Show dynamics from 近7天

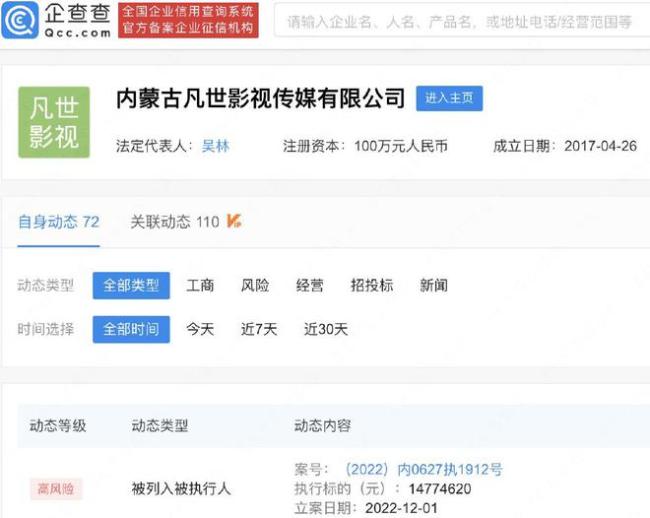tap(259, 329)
